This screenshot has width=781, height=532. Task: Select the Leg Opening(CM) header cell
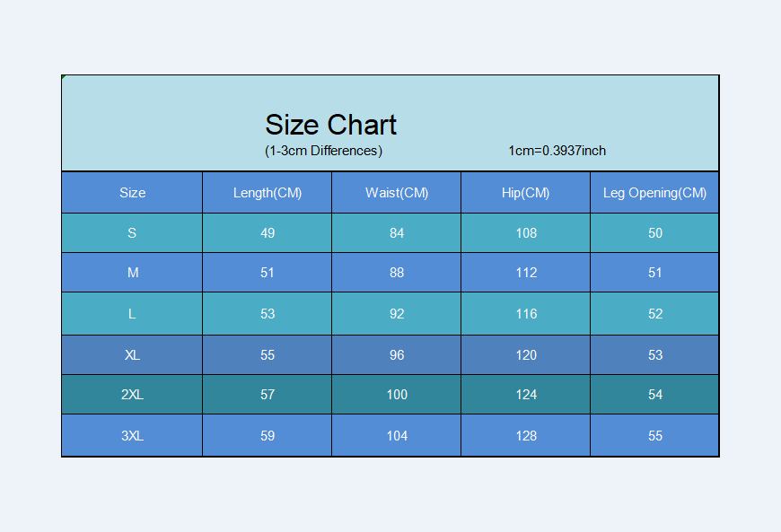click(x=654, y=193)
